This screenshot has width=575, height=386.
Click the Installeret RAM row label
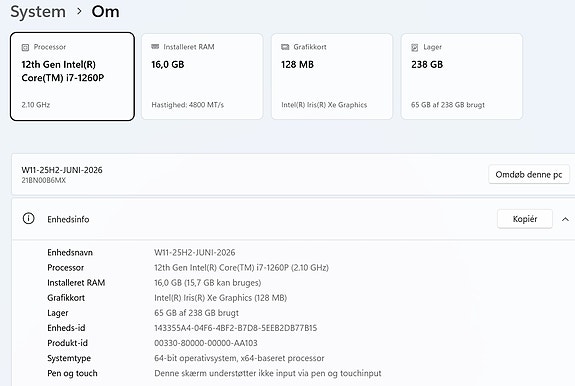[76, 283]
